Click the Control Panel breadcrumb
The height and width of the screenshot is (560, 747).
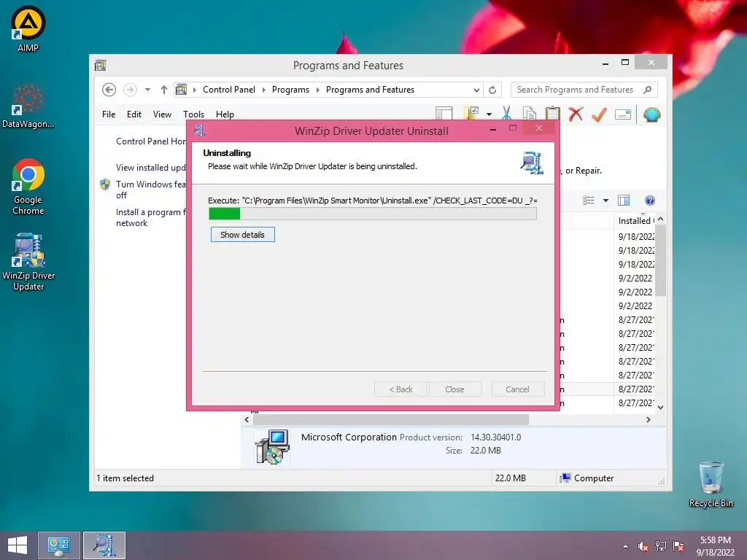pyautogui.click(x=228, y=90)
